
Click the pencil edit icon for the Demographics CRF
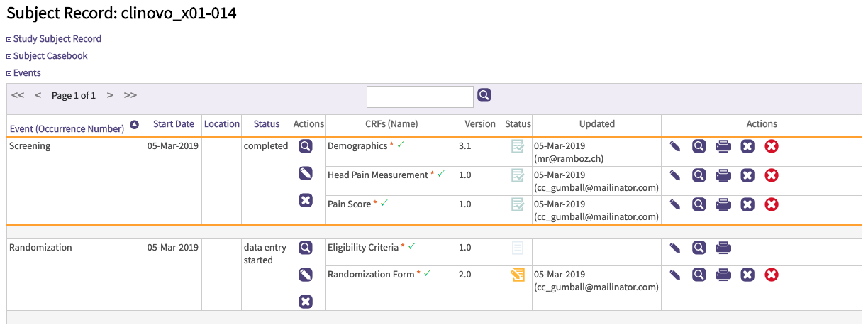[675, 146]
